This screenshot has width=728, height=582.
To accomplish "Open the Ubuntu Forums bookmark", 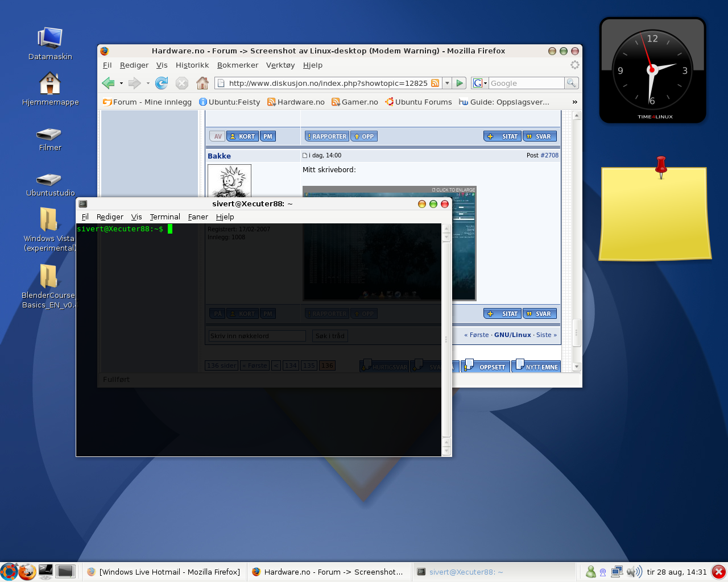I will [x=418, y=102].
